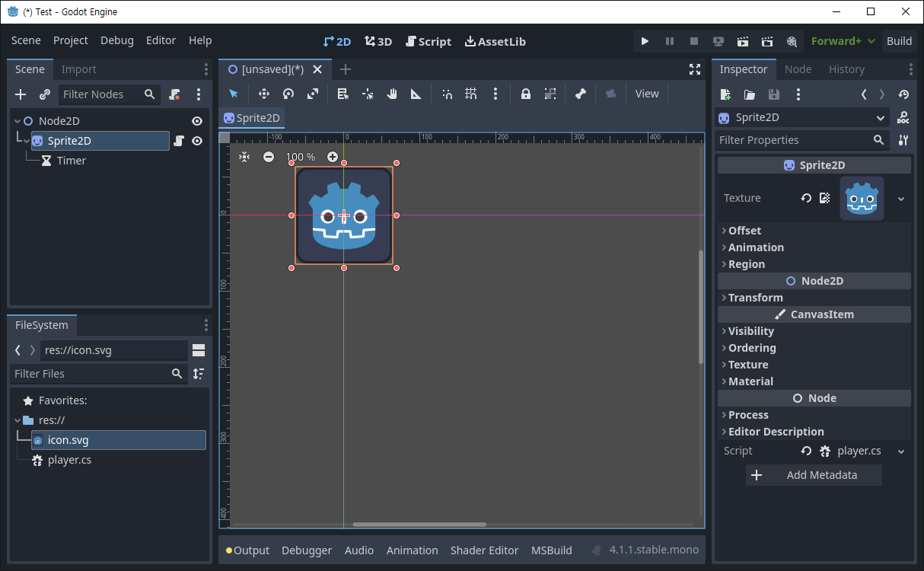
Task: Click the Filter Properties search field
Action: click(803, 140)
